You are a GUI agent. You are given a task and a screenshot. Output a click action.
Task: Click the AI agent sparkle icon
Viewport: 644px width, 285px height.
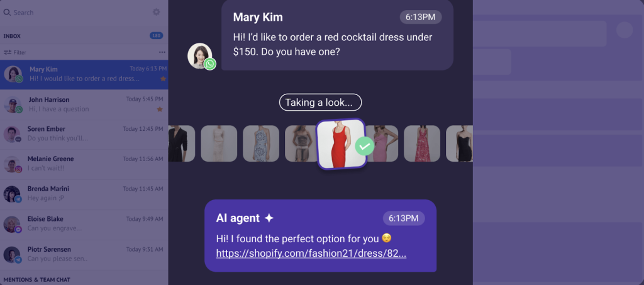click(x=269, y=218)
